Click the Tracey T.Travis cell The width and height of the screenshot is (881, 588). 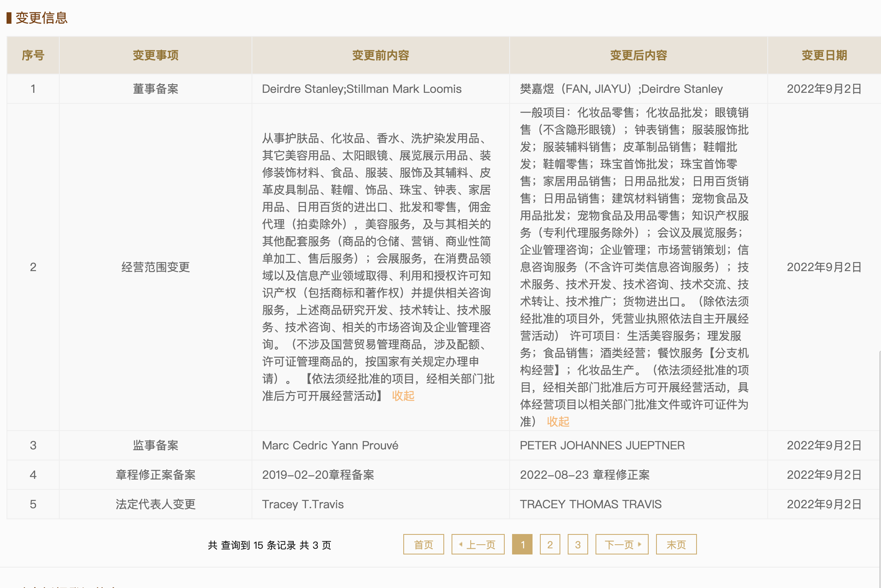(381, 504)
